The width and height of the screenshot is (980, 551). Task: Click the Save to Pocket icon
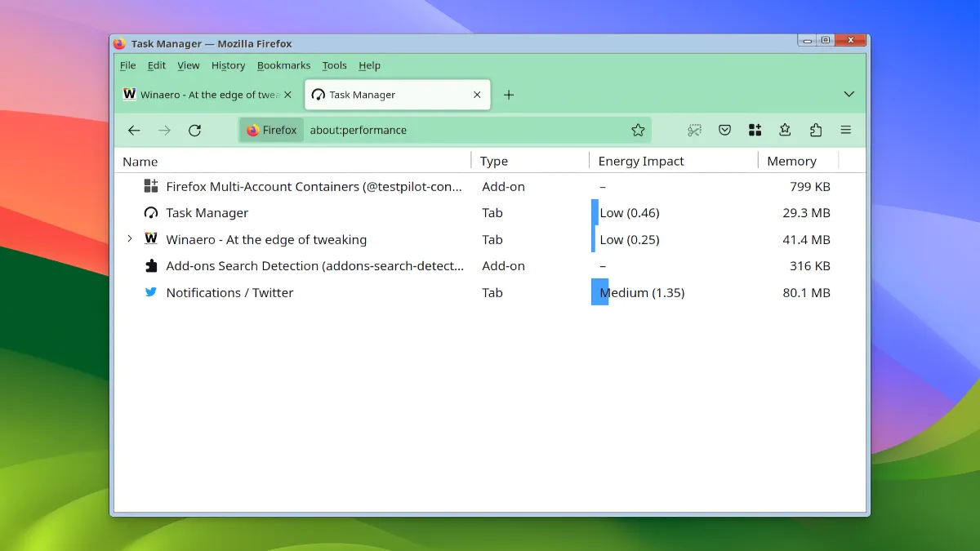point(724,131)
